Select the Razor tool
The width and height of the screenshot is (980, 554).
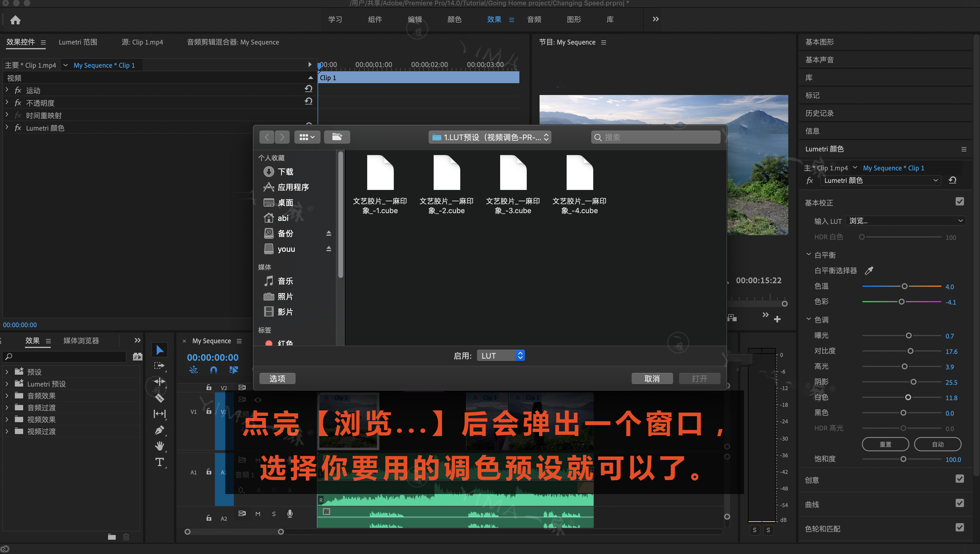[159, 398]
